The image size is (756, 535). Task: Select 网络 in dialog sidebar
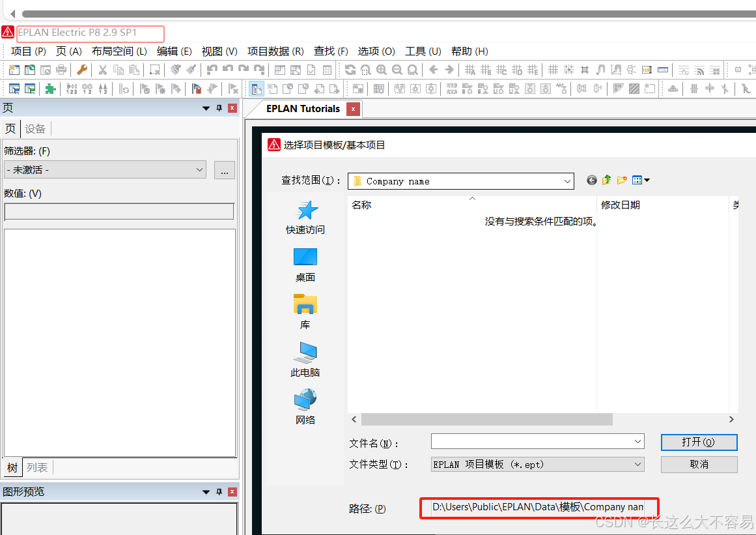(x=305, y=407)
